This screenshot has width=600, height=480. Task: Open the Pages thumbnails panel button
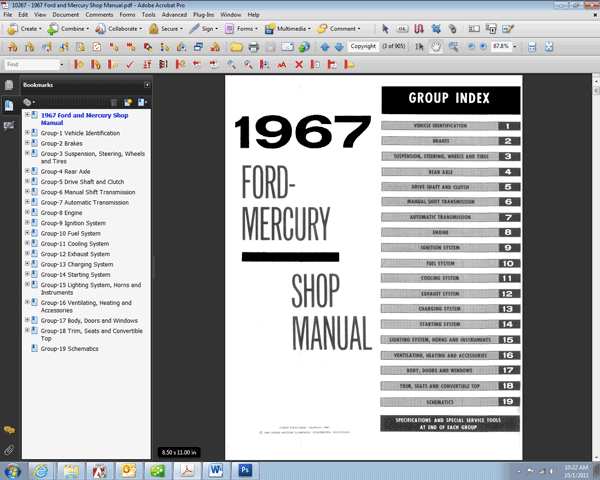(x=9, y=85)
